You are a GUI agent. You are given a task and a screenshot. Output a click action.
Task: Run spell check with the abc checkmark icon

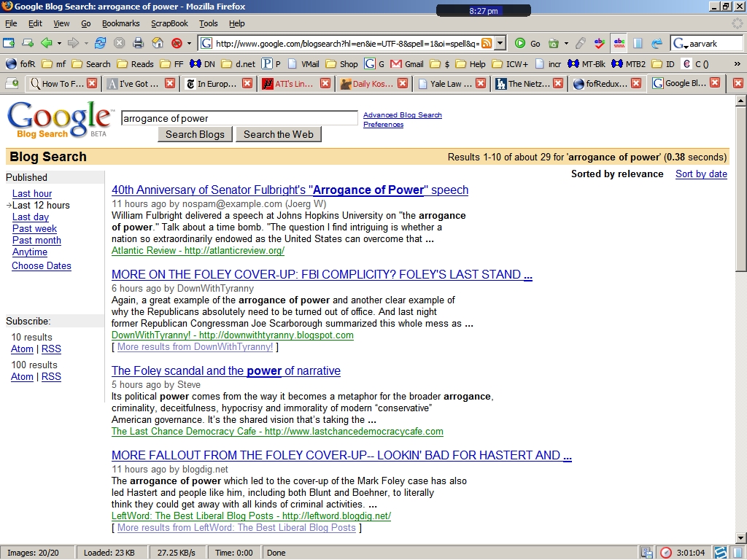click(600, 43)
